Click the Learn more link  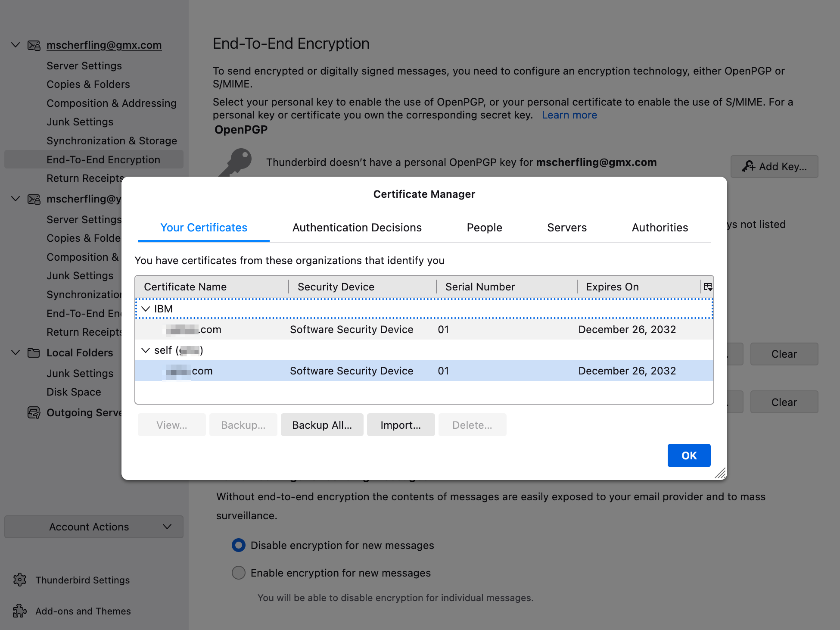coord(569,115)
